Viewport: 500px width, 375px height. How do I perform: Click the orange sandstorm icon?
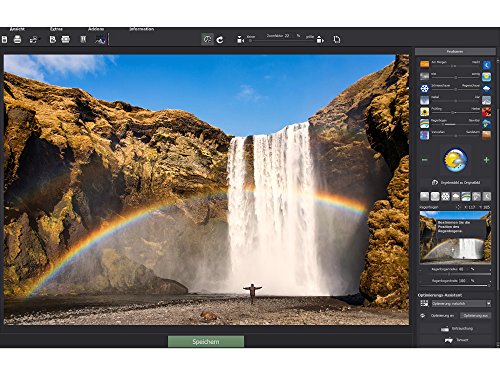(487, 135)
